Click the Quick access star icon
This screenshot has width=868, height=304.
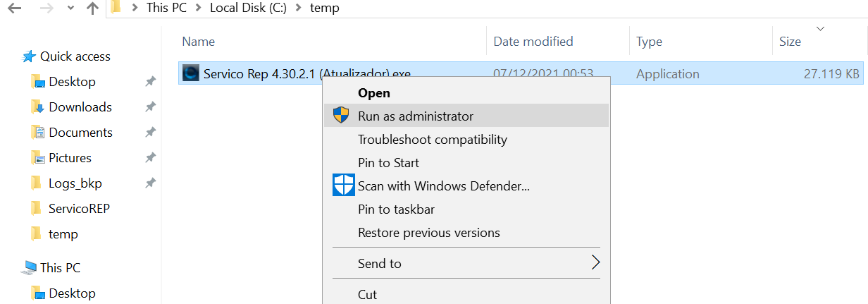29,56
